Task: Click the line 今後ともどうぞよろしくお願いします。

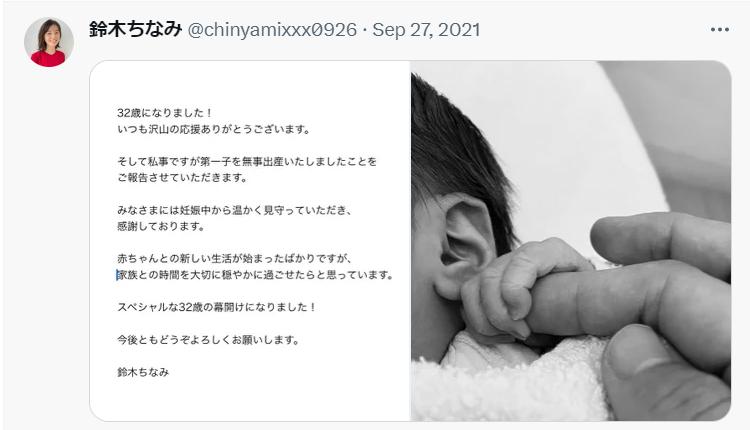Action: [209, 340]
